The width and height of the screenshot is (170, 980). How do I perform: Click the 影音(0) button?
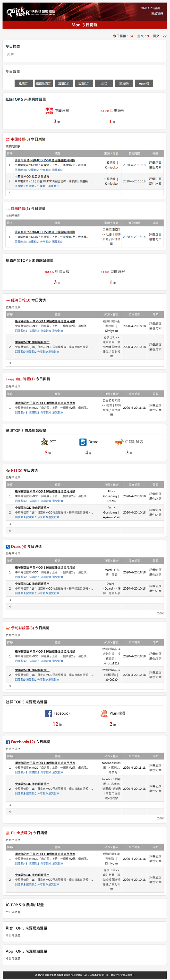pos(124,83)
